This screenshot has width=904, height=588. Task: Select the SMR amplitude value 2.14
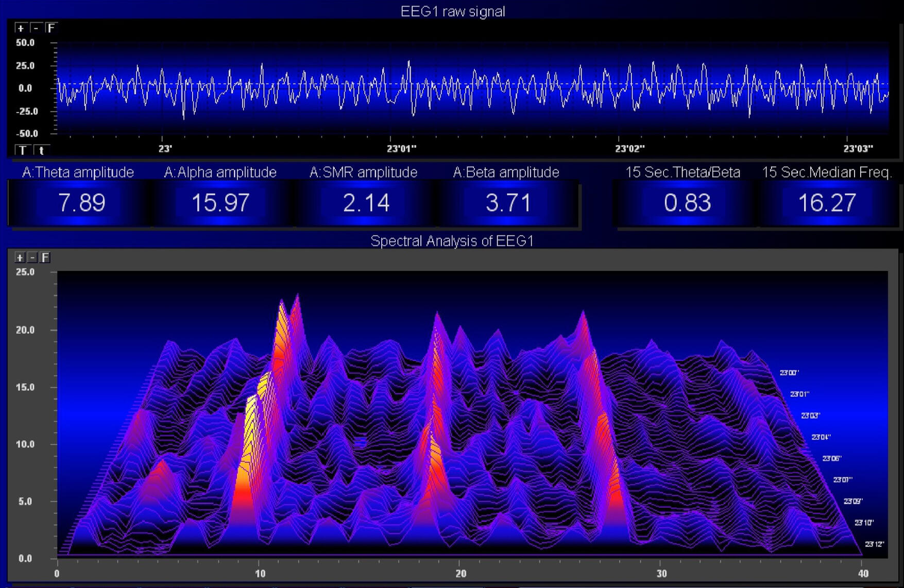366,203
